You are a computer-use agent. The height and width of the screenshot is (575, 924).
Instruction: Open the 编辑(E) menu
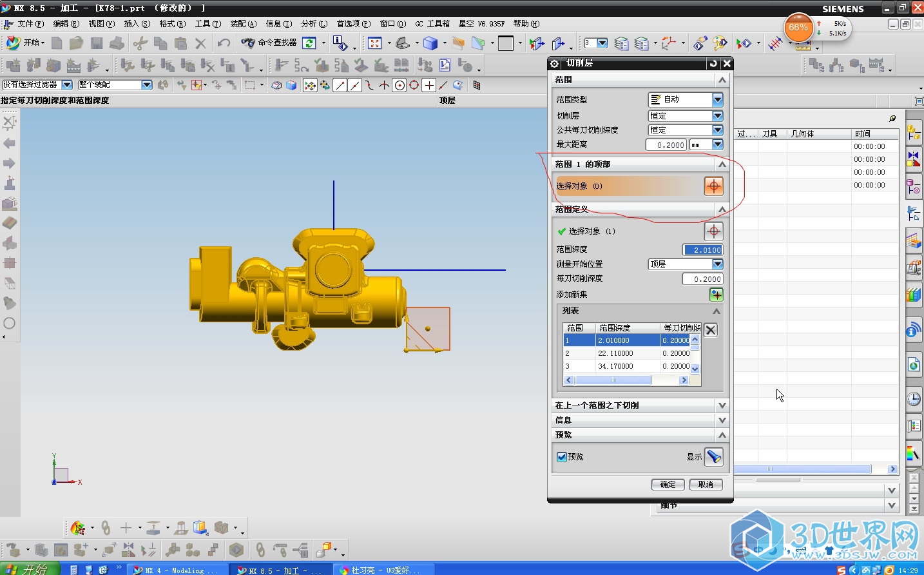coord(66,24)
